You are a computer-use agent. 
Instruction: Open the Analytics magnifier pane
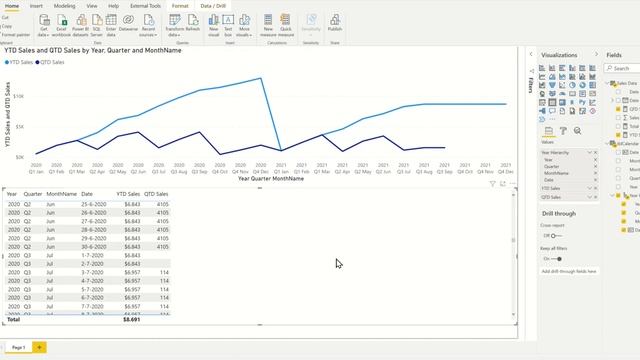[x=577, y=131]
